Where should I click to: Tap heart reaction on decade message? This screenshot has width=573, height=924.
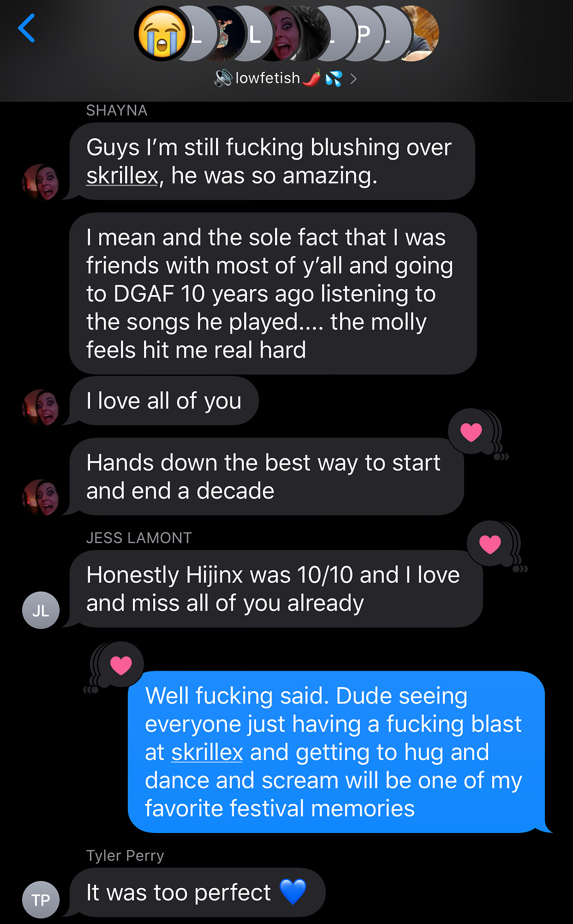point(471,432)
